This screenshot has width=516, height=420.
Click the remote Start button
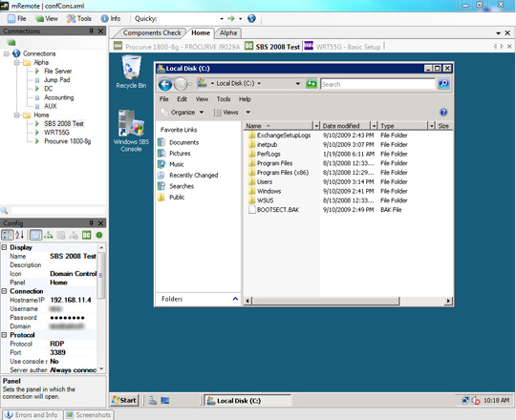coord(124,400)
